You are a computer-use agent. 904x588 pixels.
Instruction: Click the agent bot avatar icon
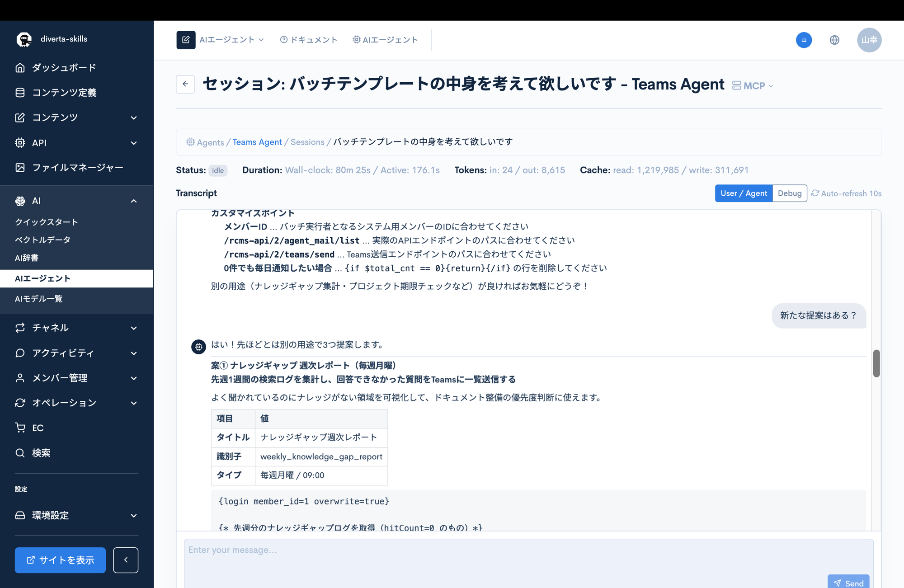[x=198, y=347]
